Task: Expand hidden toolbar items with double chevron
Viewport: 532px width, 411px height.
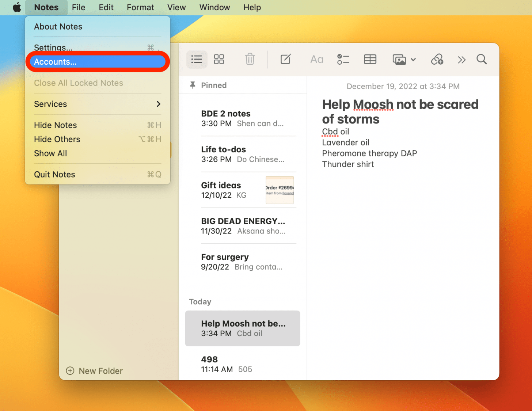Action: click(x=461, y=60)
